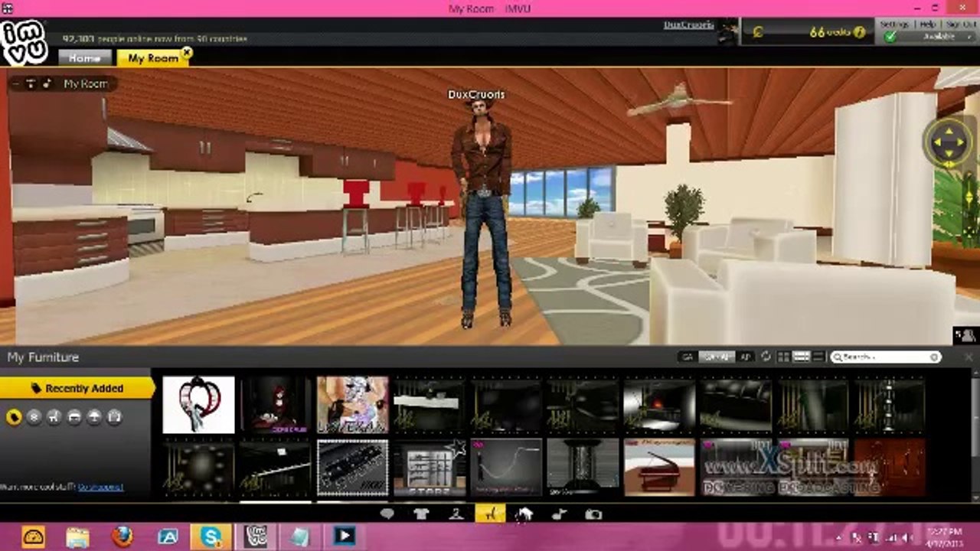The width and height of the screenshot is (980, 551).
Task: Choose the second round furniture filter icon
Action: click(x=34, y=417)
